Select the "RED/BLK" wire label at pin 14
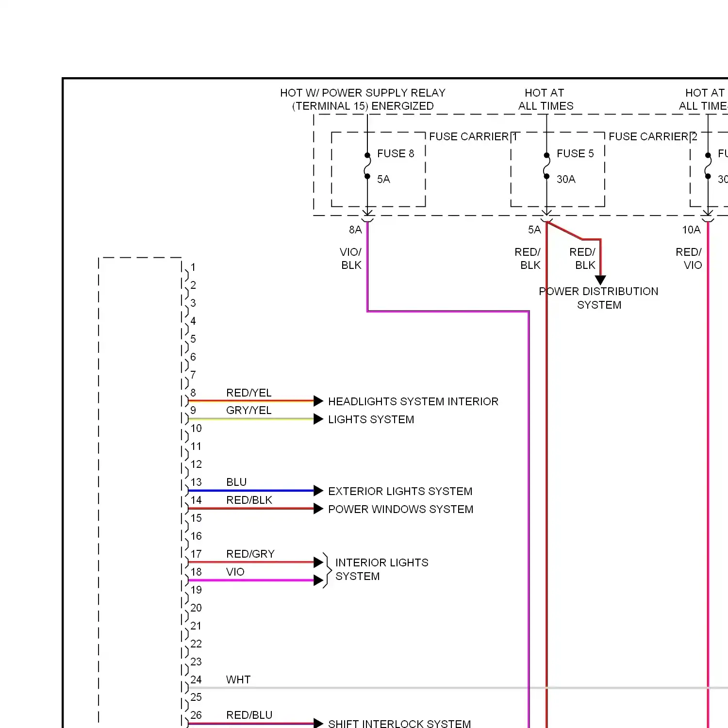Viewport: 728px width, 728px height. coord(249,500)
